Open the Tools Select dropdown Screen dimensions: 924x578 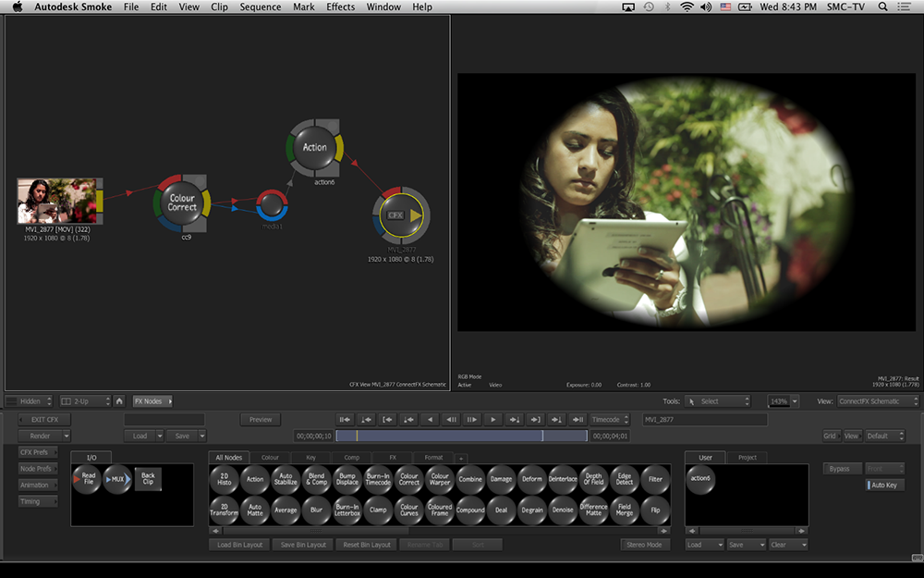point(719,401)
